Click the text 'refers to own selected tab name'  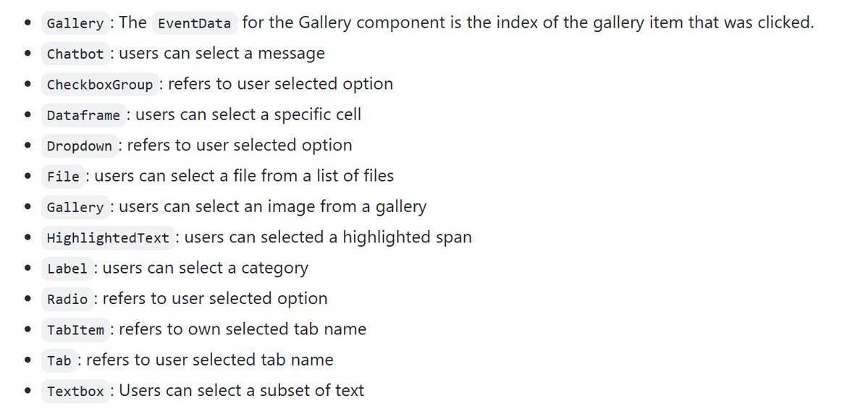[x=243, y=329]
